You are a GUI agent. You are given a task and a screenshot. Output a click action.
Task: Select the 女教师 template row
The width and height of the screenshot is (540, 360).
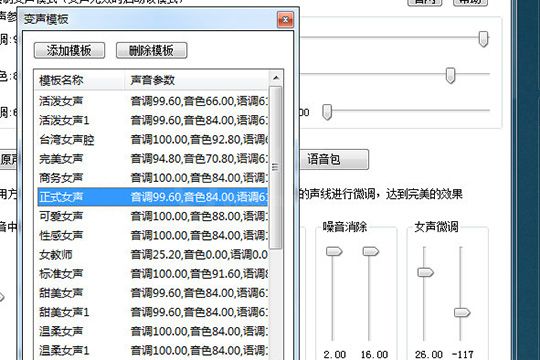152,255
